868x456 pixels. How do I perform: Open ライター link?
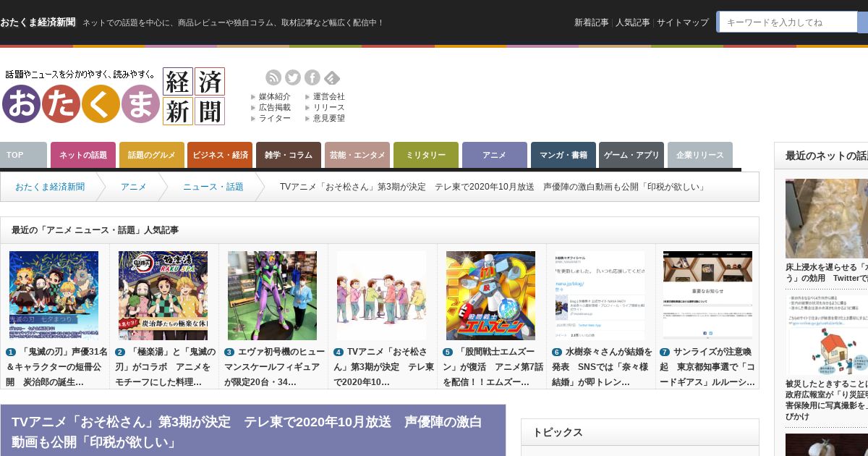tap(275, 118)
